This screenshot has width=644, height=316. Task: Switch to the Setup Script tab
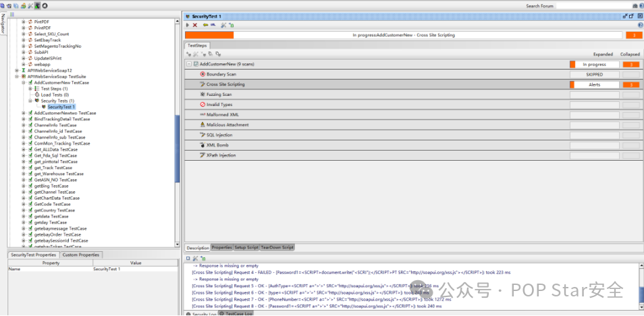coord(246,248)
